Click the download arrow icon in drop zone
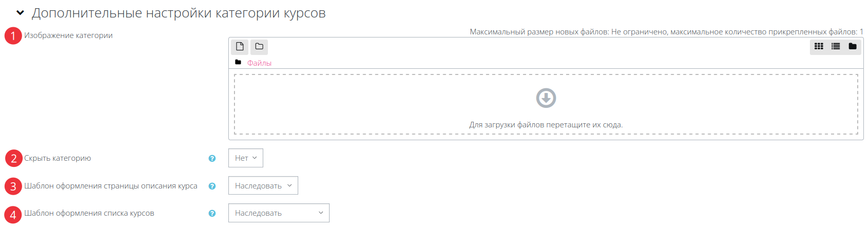The image size is (868, 227). pyautogui.click(x=546, y=98)
